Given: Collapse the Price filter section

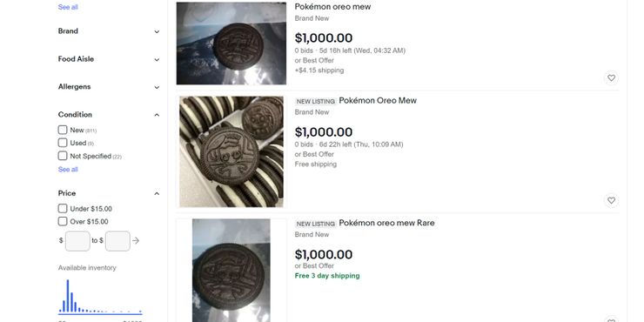Looking at the screenshot, I should click(x=109, y=193).
